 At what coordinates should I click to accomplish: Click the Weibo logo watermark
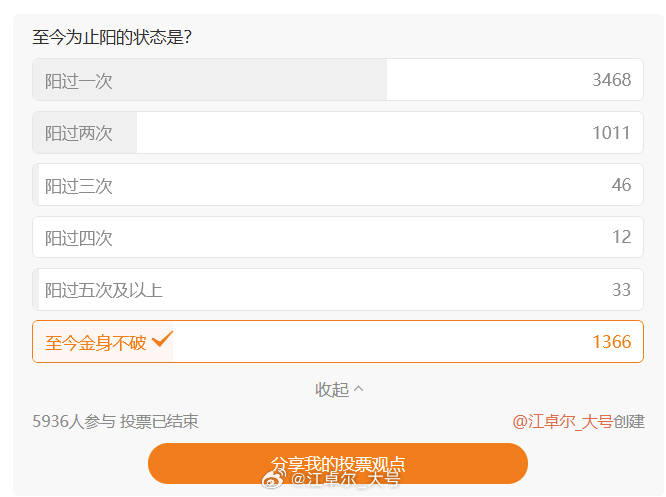click(x=274, y=479)
